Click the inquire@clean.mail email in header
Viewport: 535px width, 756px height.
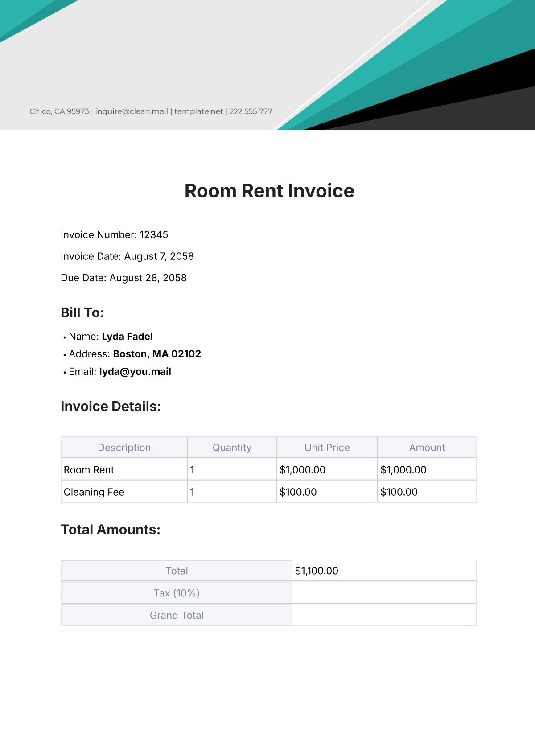click(132, 111)
